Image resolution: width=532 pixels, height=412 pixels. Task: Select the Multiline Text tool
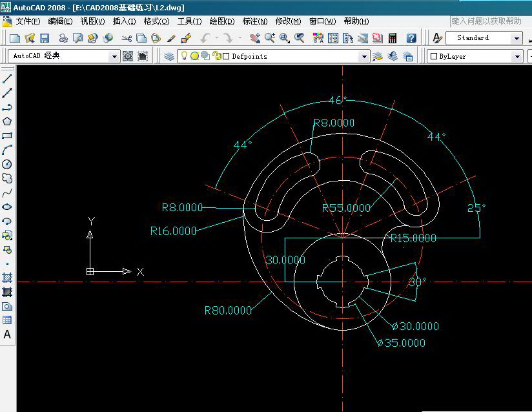pos(7,335)
